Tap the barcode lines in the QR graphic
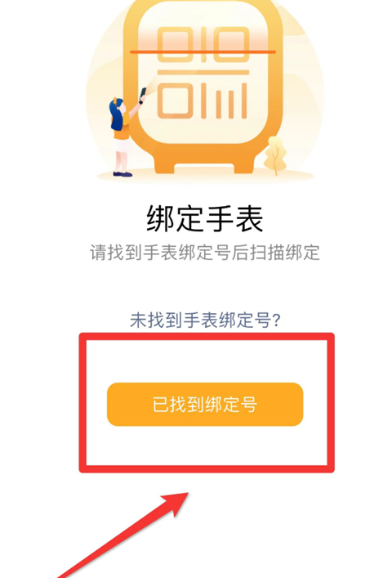392x578 pixels. pos(224,101)
